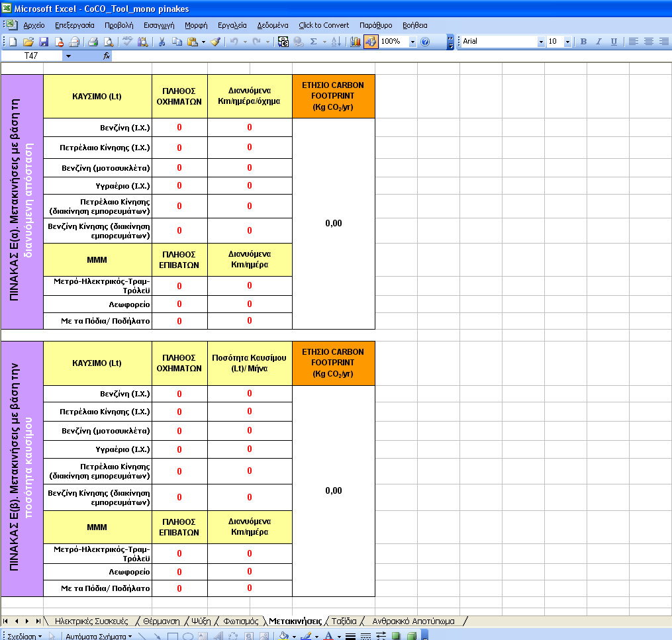Viewport: 672px width, 640px height.
Task: Open the Αρχείο menu
Action: 34,25
